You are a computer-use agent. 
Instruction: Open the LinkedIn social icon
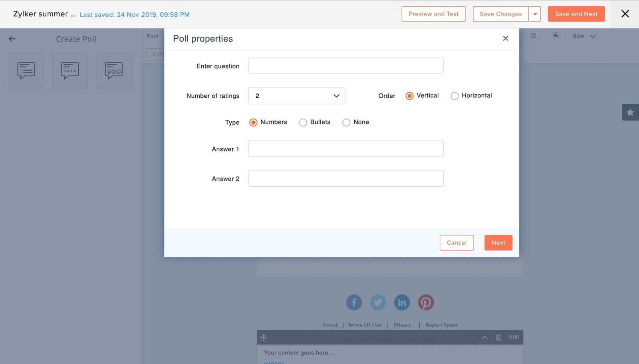[402, 303]
